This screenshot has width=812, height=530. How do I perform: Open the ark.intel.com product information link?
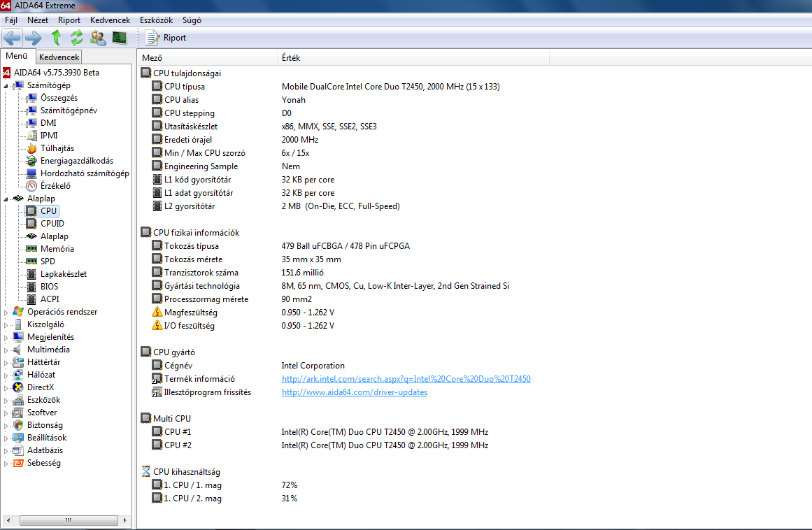pyautogui.click(x=406, y=379)
